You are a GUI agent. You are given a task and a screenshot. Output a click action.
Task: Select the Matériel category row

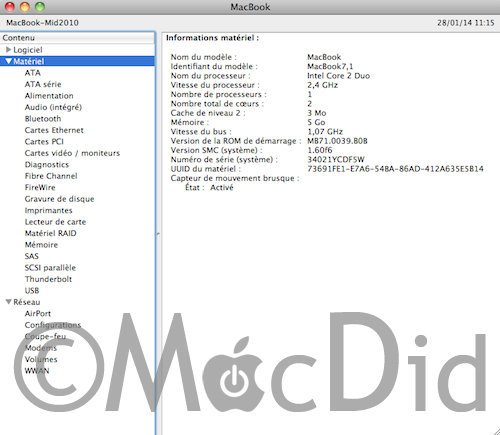click(77, 61)
